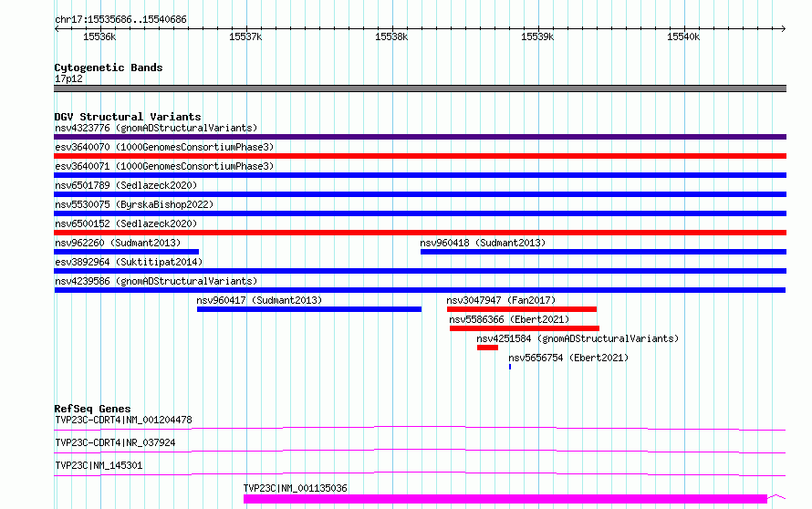Screen dimensions: 812x509
Task: Click the chr17:15535686..15540686 coordinates text
Action: (120, 20)
